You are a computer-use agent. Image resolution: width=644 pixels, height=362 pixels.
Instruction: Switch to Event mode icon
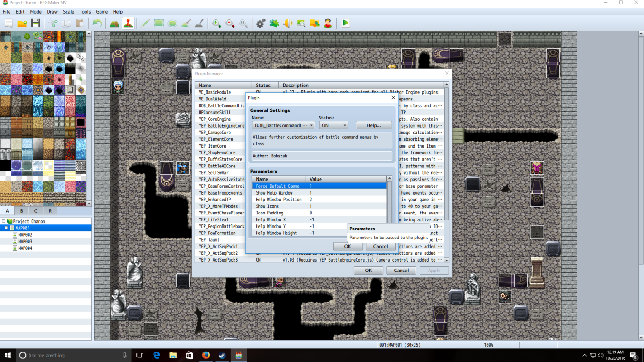128,23
